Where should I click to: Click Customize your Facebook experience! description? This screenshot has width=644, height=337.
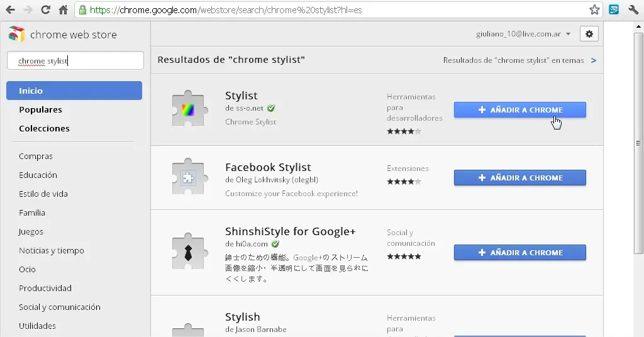(x=291, y=194)
